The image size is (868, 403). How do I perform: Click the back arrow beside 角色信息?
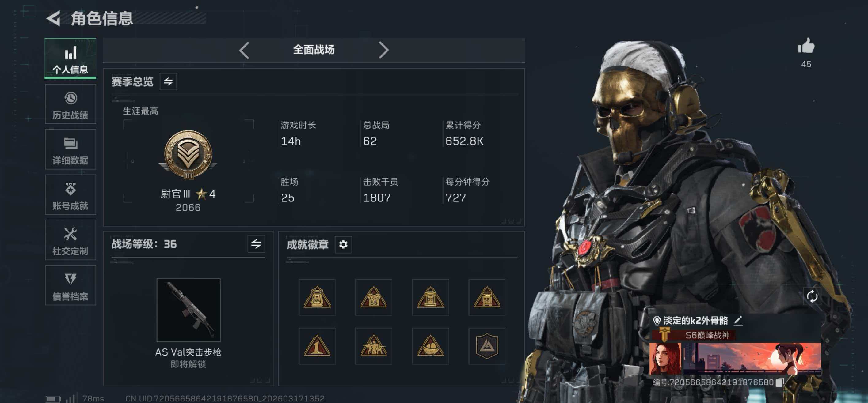(x=53, y=18)
